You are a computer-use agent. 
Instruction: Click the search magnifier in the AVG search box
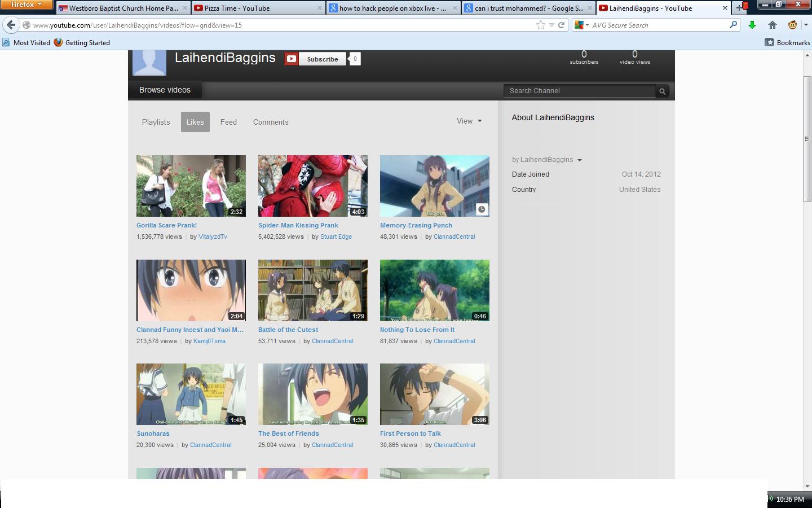click(733, 25)
